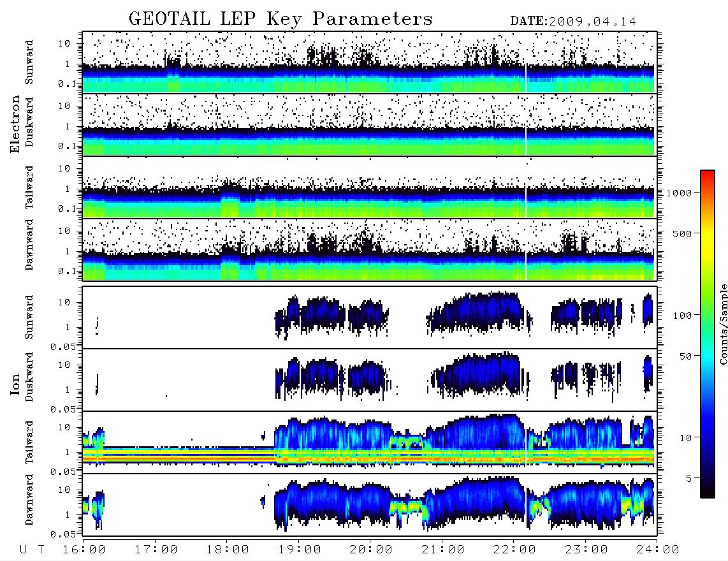The image size is (728, 561).
Task: Click the "U T" axis label
Action: pyautogui.click(x=33, y=550)
